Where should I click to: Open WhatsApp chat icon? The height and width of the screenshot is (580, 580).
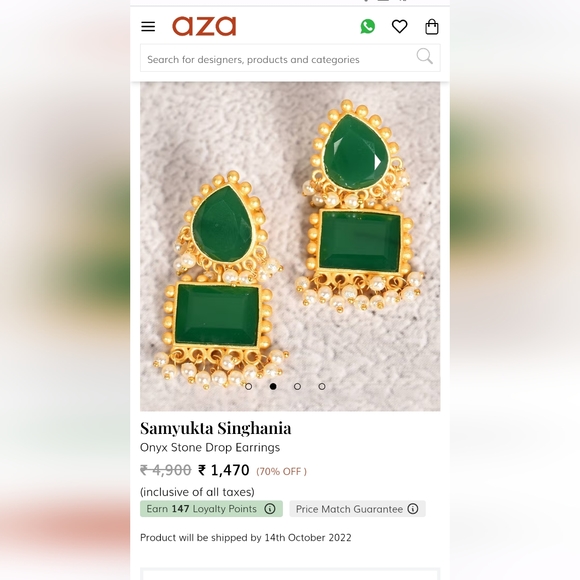point(368,26)
